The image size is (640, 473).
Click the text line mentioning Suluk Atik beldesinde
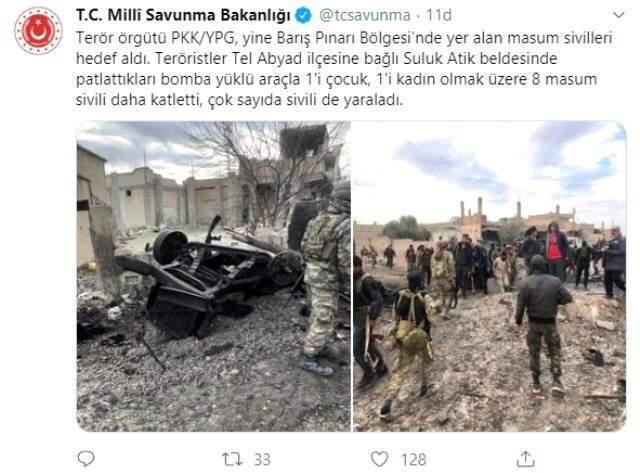(316, 58)
